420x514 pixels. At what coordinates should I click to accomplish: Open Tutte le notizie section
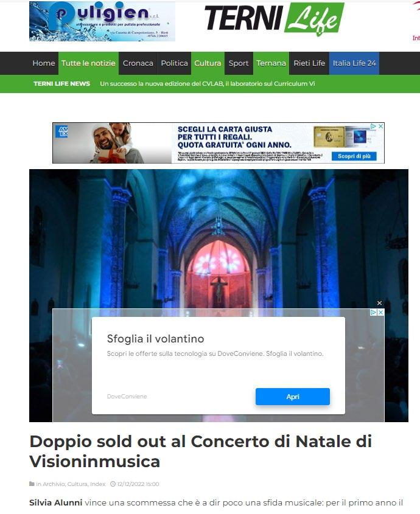pyautogui.click(x=88, y=63)
